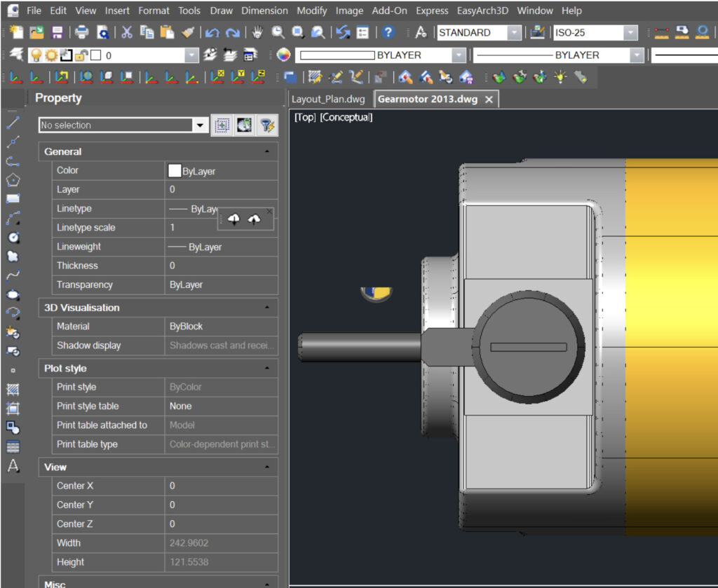Click the cloud download icon
The image size is (718, 588).
(234, 219)
